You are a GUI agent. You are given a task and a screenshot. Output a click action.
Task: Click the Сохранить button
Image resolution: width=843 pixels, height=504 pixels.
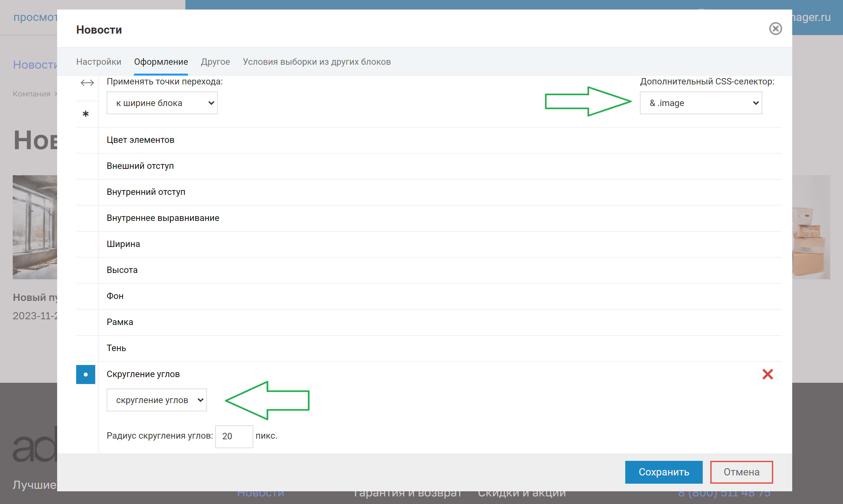click(664, 472)
